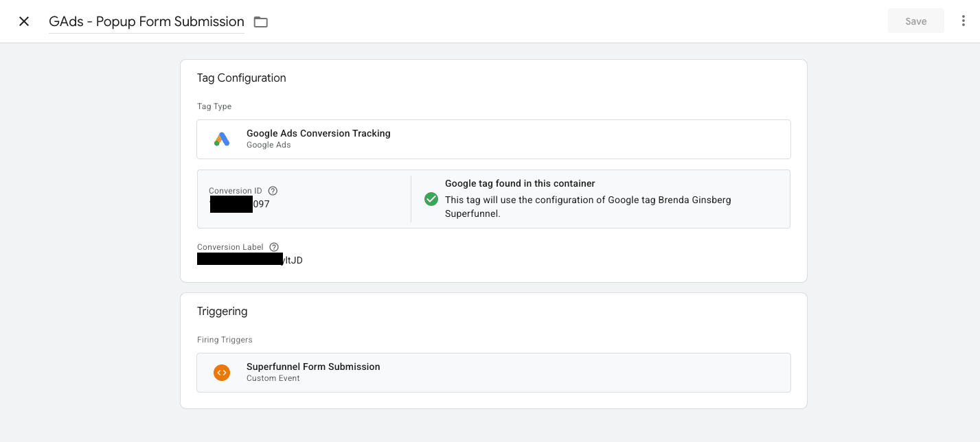Viewport: 980px width, 442px height.
Task: Click the orange Custom Event trigger icon
Action: pos(221,373)
